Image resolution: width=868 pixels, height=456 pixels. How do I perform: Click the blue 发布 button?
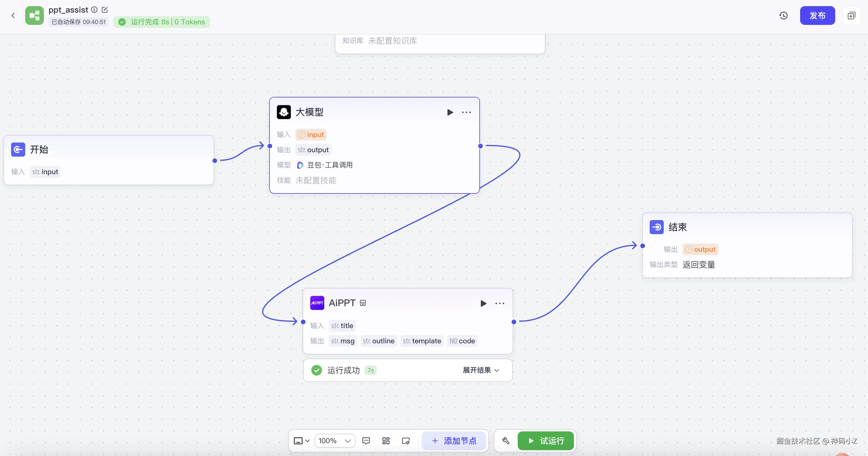point(817,16)
